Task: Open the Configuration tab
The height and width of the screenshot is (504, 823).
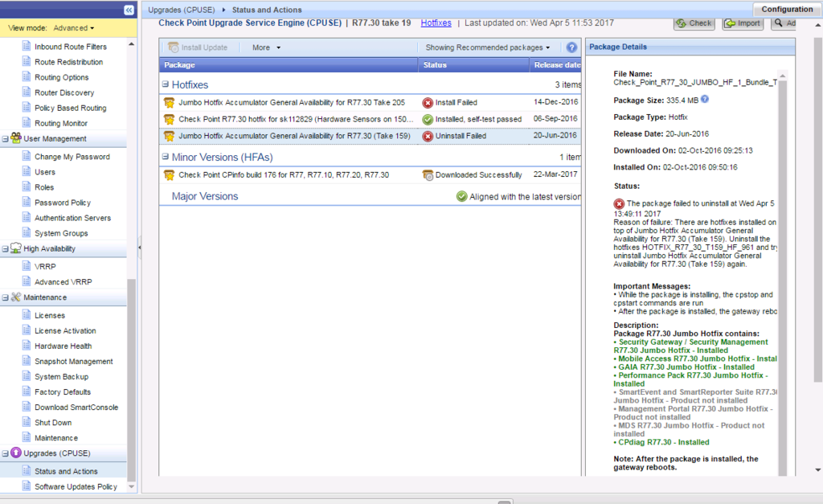Action: (787, 9)
